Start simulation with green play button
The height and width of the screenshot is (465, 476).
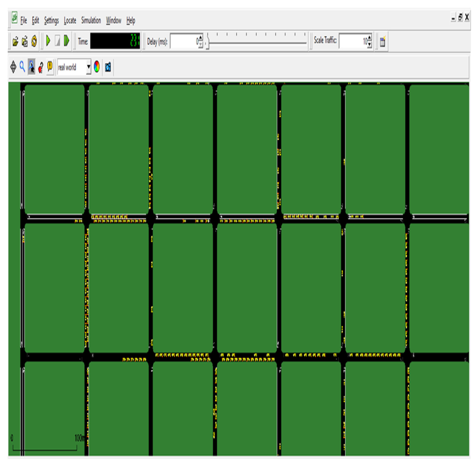click(x=48, y=41)
